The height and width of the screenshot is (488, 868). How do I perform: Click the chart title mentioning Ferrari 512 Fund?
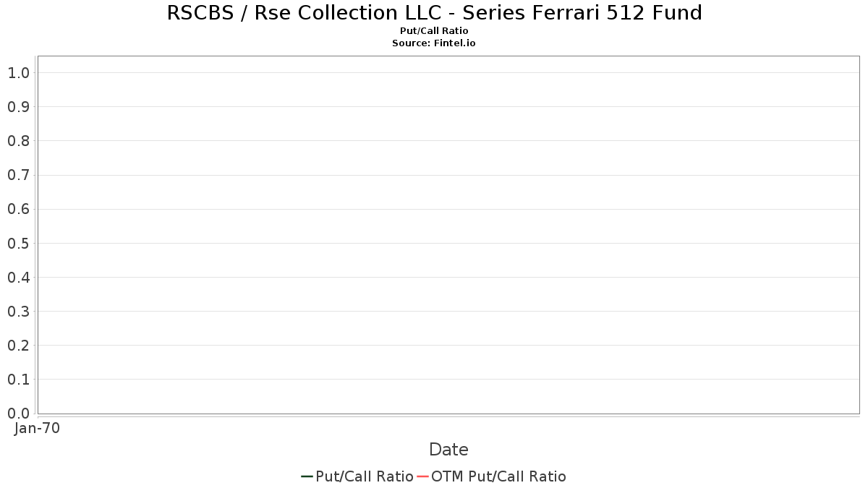(x=434, y=13)
